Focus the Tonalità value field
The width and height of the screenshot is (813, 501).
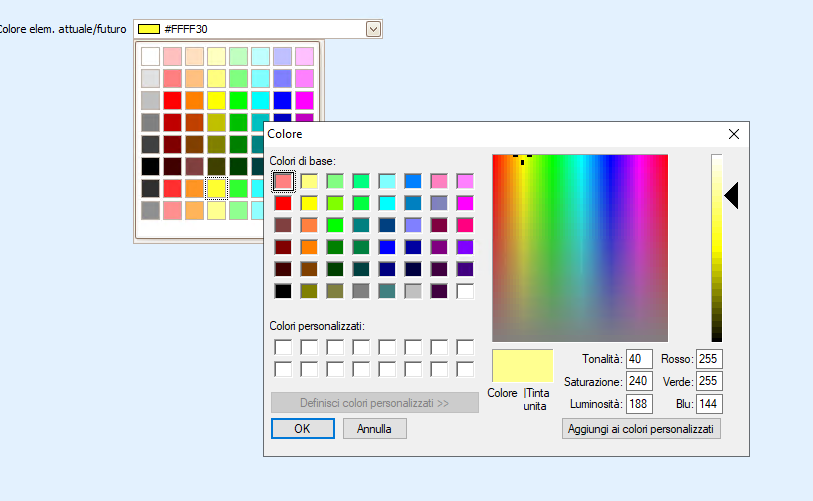640,359
